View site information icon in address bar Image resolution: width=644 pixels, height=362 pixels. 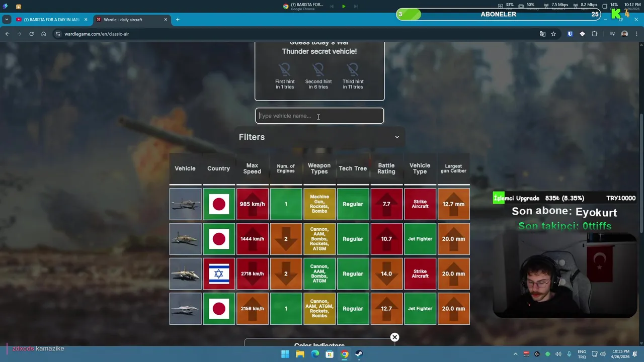[x=58, y=34]
